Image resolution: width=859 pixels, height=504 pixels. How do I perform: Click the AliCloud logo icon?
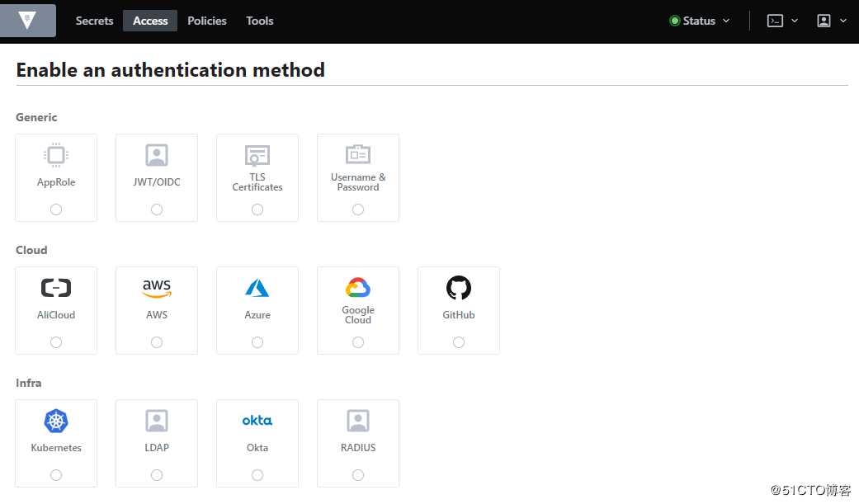56,288
